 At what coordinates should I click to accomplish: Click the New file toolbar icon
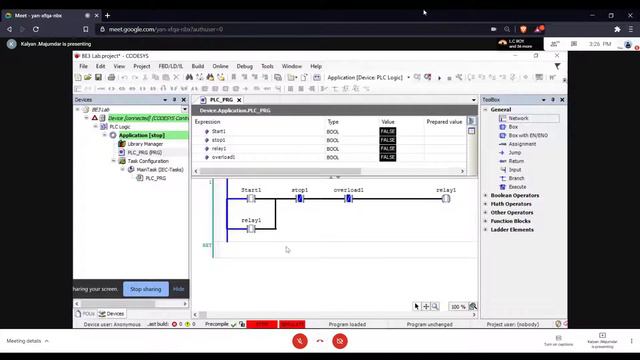coord(78,77)
